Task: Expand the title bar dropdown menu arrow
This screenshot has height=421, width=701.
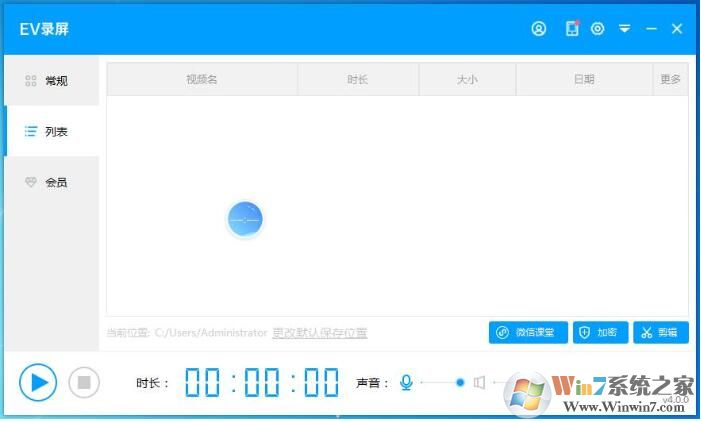Action: [625, 29]
